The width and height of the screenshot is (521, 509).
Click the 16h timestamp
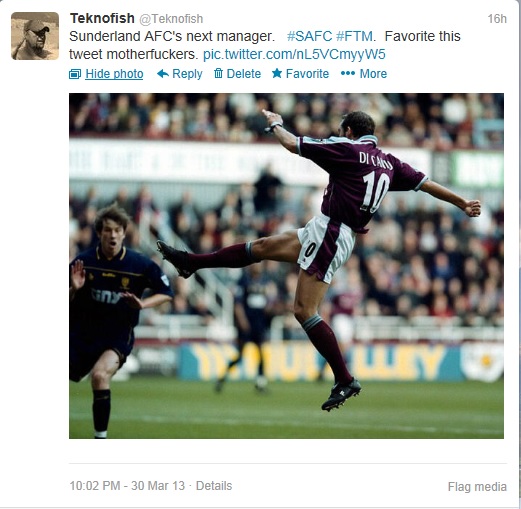tap(497, 19)
